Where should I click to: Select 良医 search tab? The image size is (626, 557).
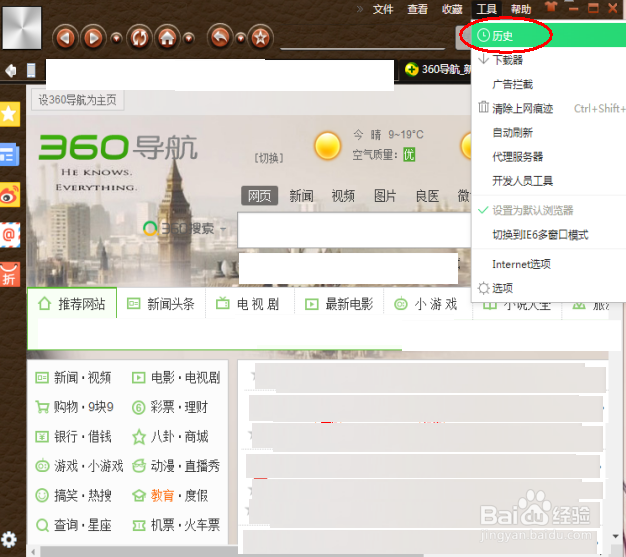[x=428, y=196]
